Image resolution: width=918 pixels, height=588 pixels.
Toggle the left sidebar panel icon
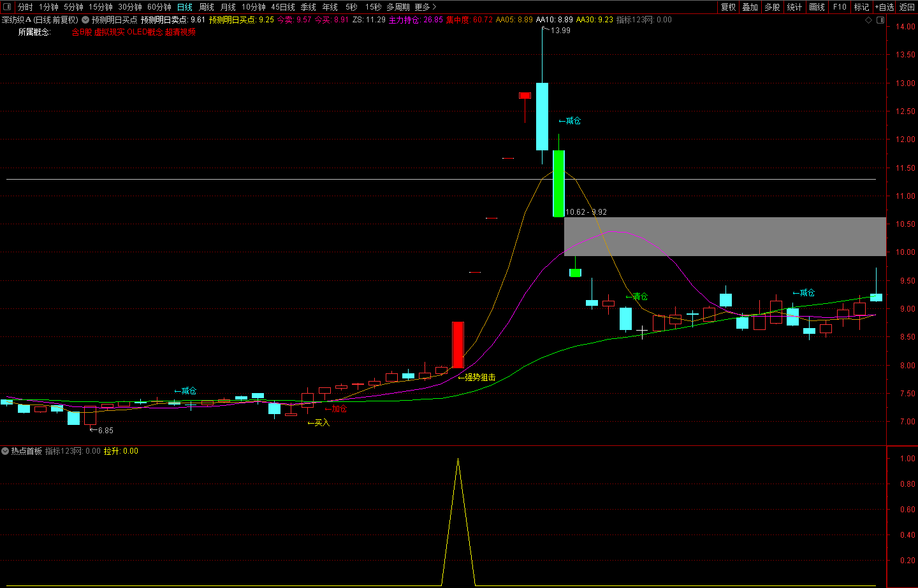[x=7, y=7]
